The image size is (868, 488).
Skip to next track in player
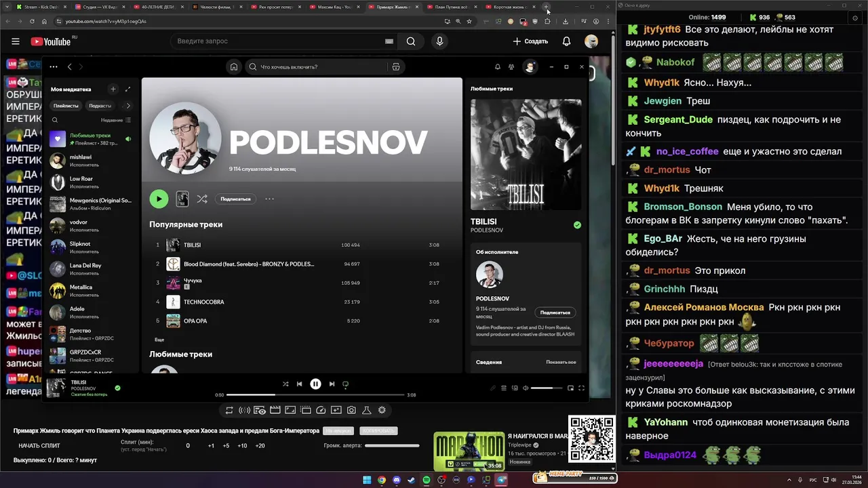tap(332, 384)
